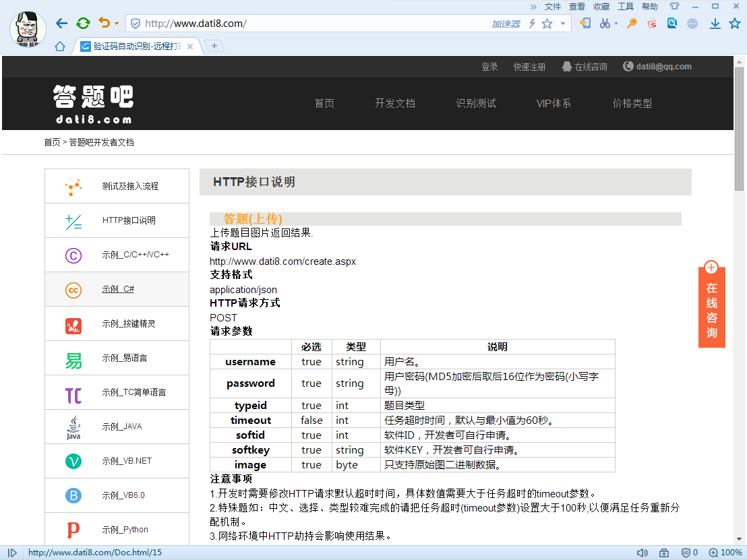Click the 答题吧 dati8.com logo
Screen dimensions: 747x560
pos(93,104)
